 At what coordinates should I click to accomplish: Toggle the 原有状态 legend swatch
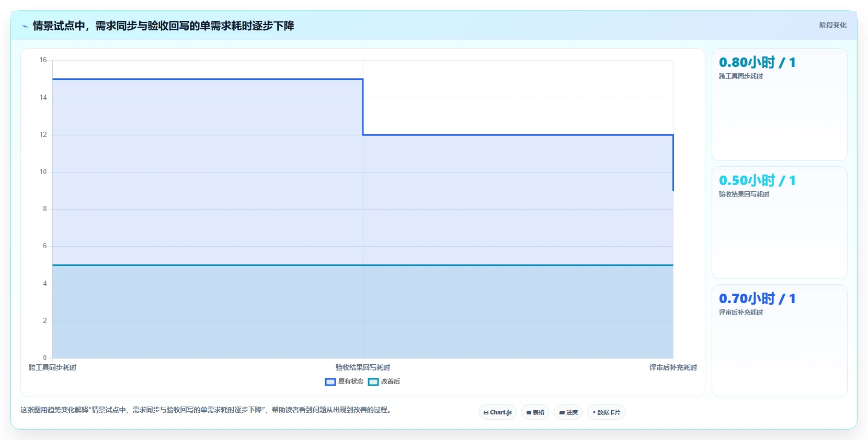tap(330, 382)
